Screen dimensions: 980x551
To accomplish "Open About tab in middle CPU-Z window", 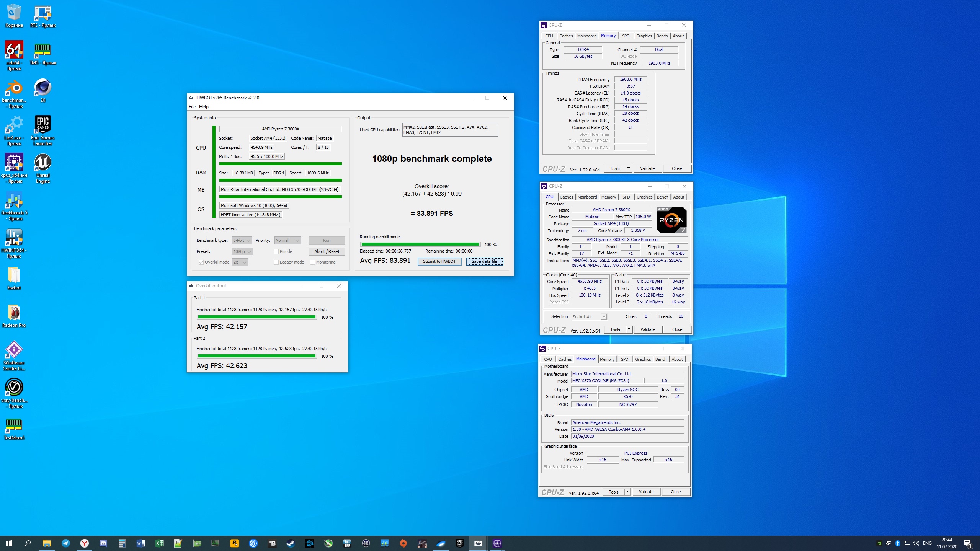I will coord(678,197).
